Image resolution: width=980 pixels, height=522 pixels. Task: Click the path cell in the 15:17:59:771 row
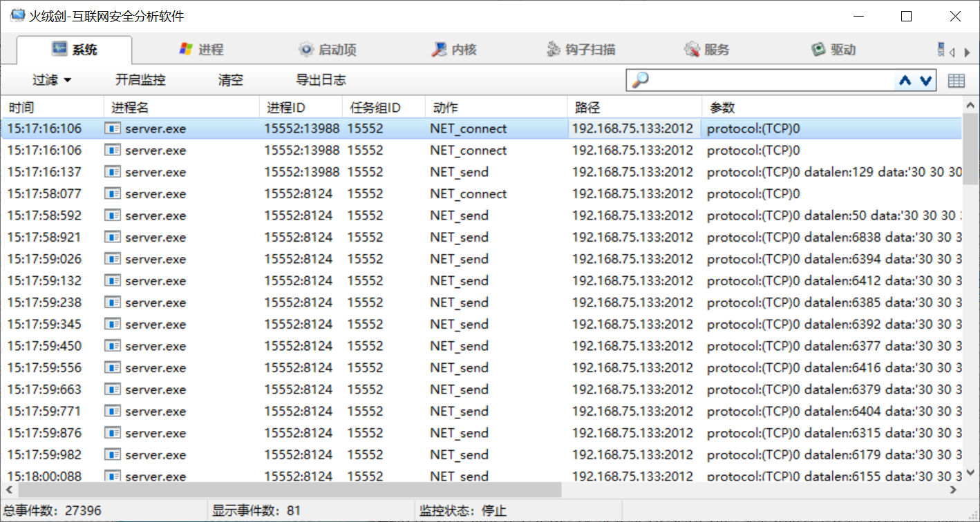point(632,412)
